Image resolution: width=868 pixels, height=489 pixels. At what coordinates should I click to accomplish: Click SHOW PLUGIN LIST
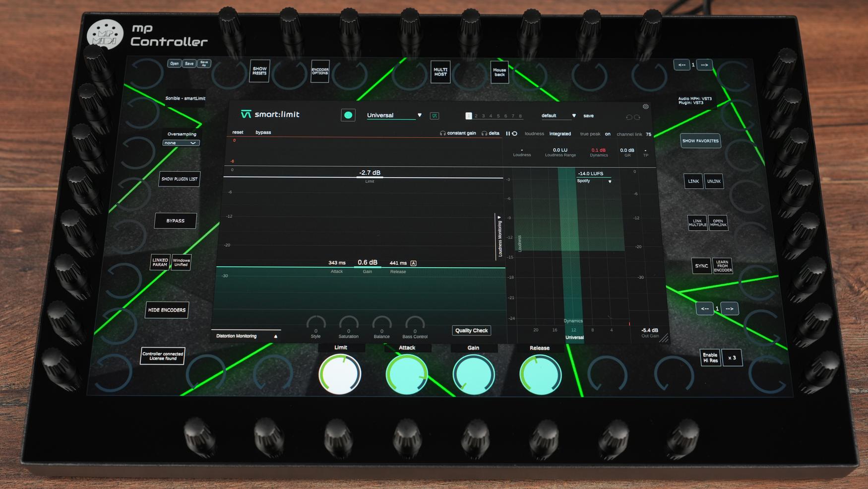click(x=180, y=179)
